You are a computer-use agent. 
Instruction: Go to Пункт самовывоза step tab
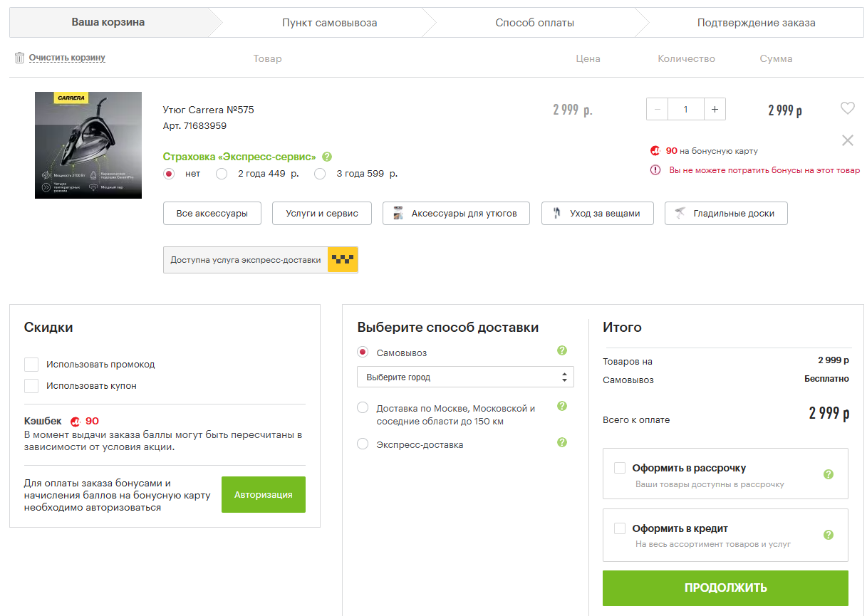coord(329,23)
